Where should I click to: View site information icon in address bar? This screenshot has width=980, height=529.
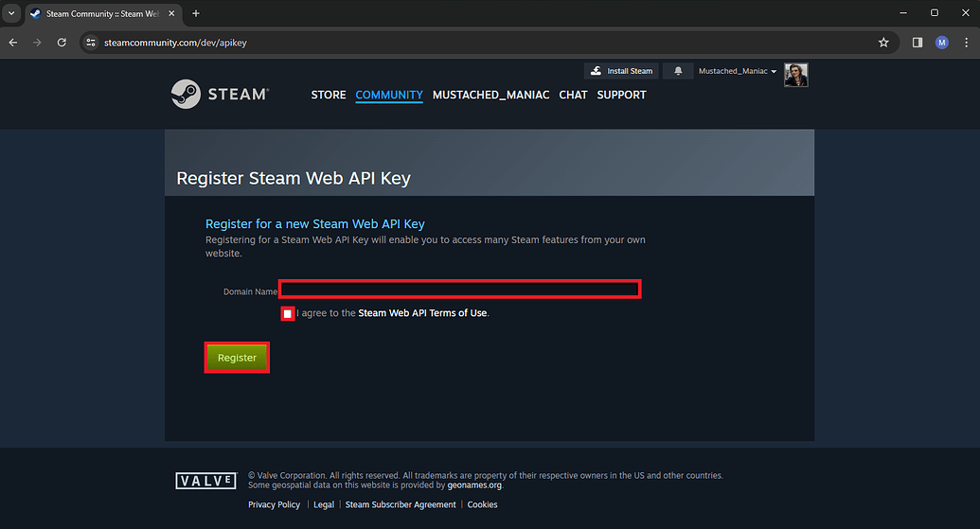(x=91, y=43)
